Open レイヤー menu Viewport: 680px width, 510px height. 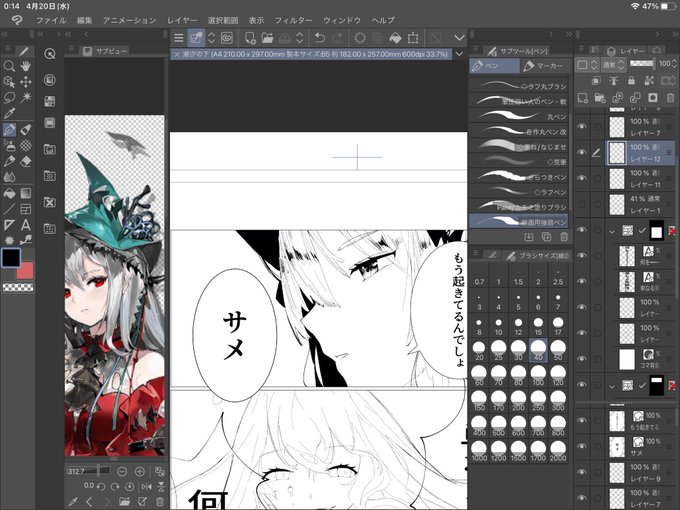pos(182,20)
